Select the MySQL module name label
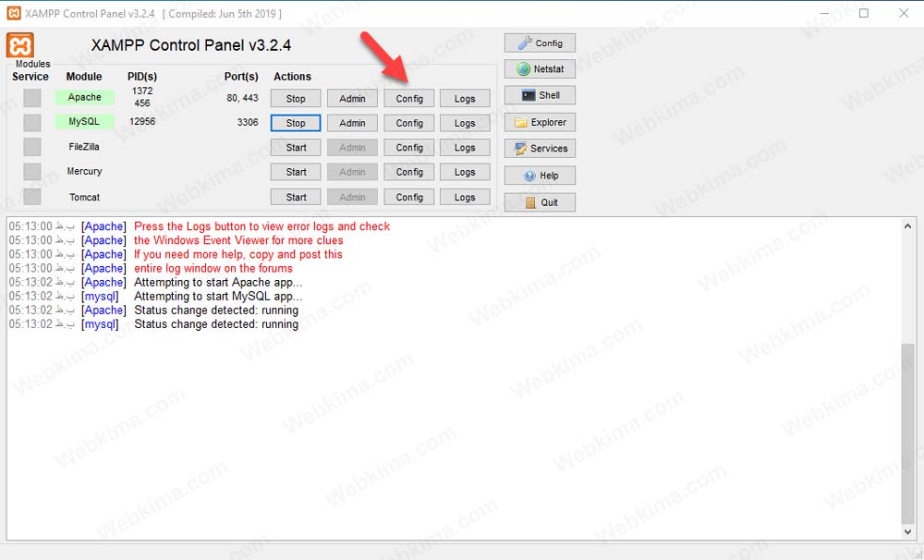Viewport: 924px width, 560px height. [84, 121]
